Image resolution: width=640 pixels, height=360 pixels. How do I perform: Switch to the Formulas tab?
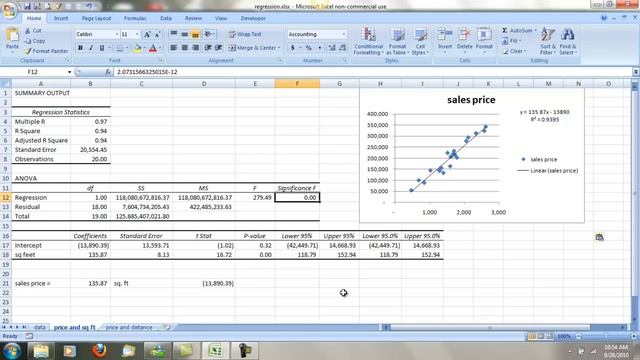click(x=135, y=18)
